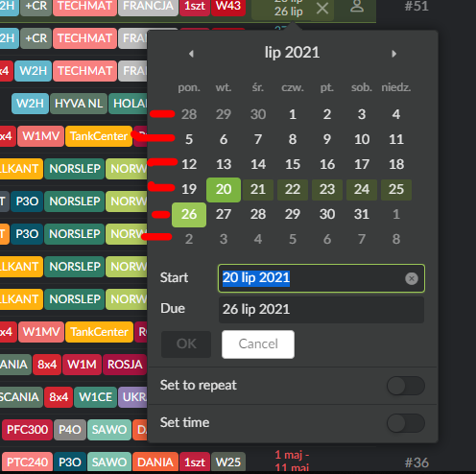Viewport: 476px width, 474px height.
Task: Select the PFC300 red tag
Action: pyautogui.click(x=27, y=430)
